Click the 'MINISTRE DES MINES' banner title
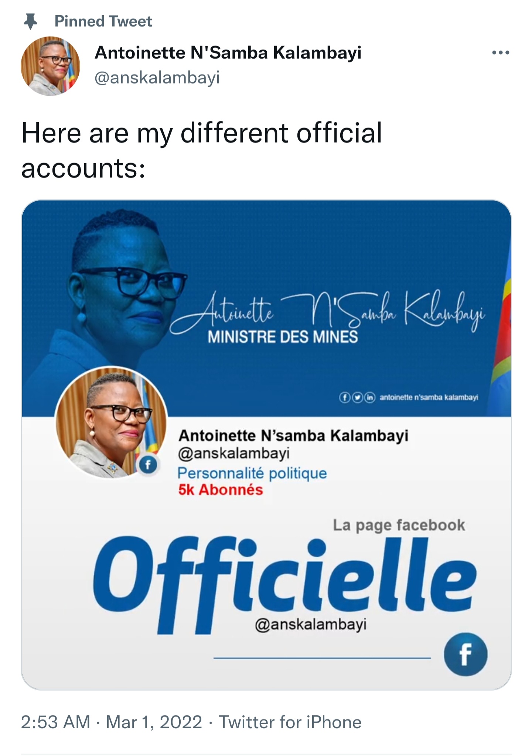This screenshot has width=532, height=756. [283, 337]
